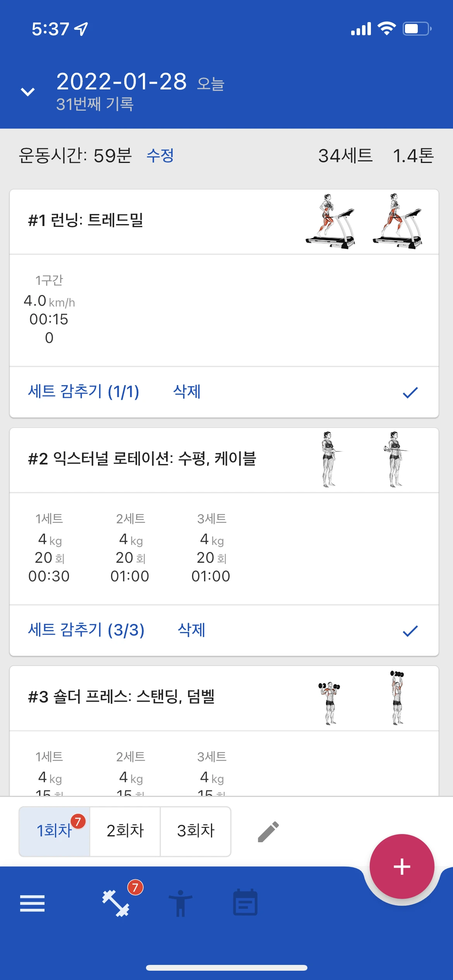Tap the dumbbell workout icon
Image resolution: width=453 pixels, height=980 pixels.
tap(116, 903)
